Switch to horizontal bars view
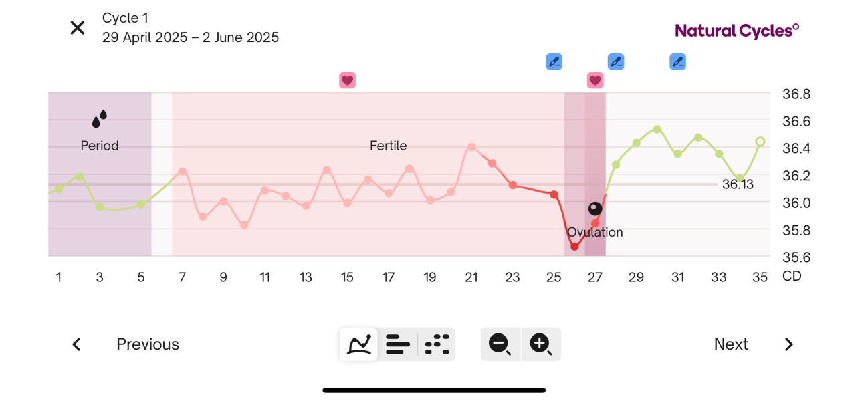This screenshot has width=868, height=401. pos(398,344)
